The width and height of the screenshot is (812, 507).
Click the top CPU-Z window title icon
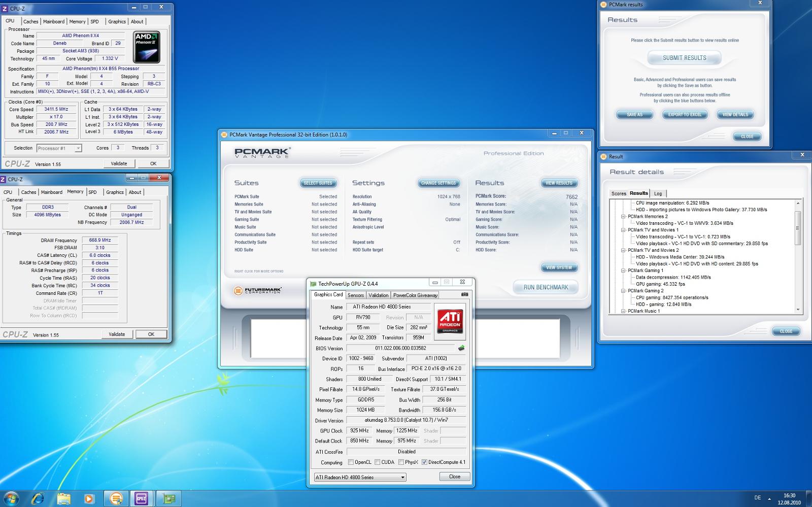point(5,9)
